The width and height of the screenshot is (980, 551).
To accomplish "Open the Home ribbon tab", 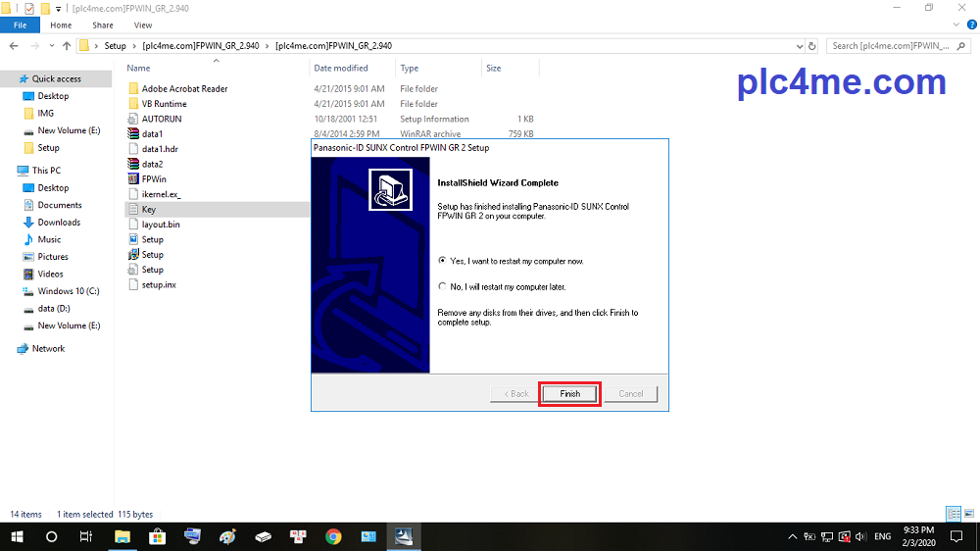I will tap(61, 25).
